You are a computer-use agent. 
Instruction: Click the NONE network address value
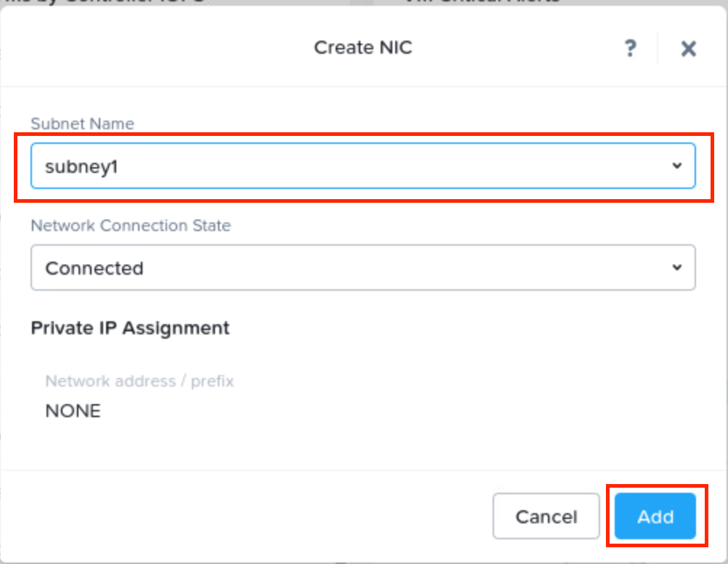[72, 411]
